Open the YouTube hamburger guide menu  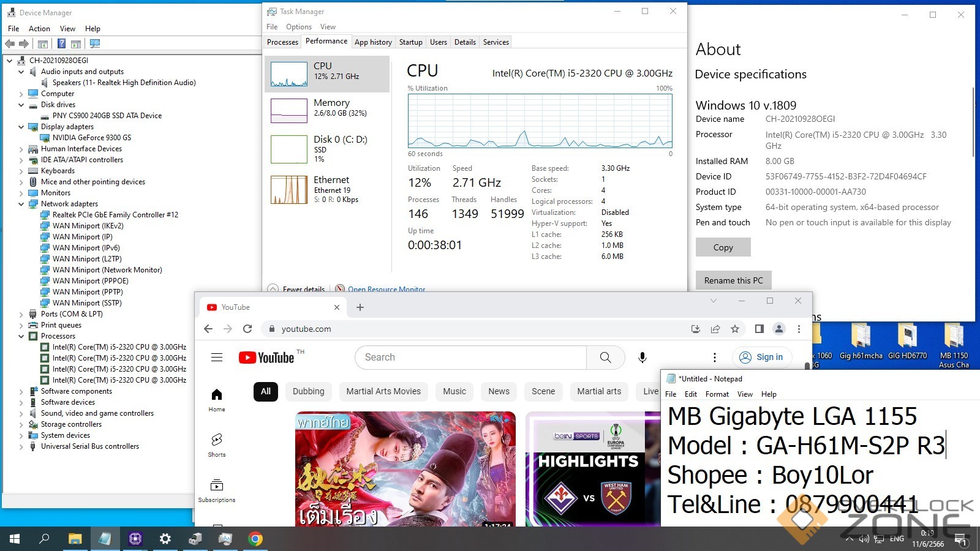217,358
